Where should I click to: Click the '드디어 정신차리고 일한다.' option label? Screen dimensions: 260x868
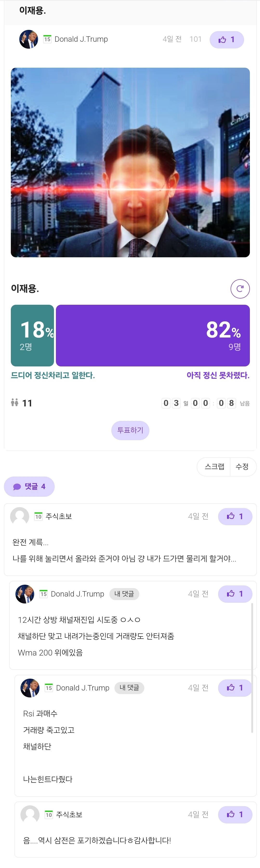53,375
